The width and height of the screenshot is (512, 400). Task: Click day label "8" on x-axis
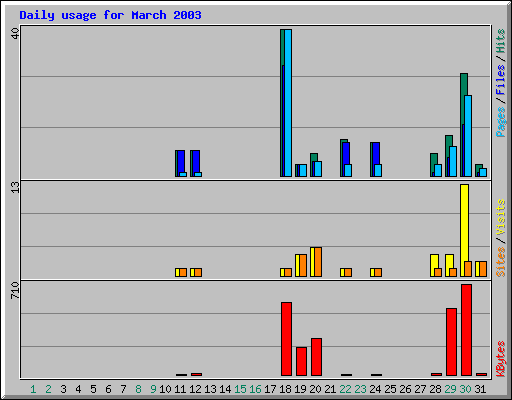tap(138, 389)
